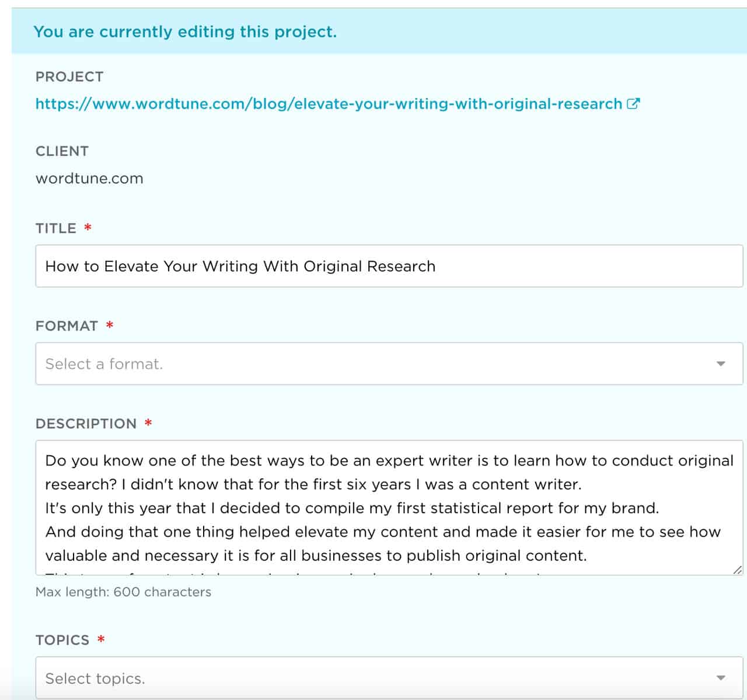Image resolution: width=747 pixels, height=700 pixels.
Task: Click the 'You are currently editing' banner
Action: click(x=186, y=32)
